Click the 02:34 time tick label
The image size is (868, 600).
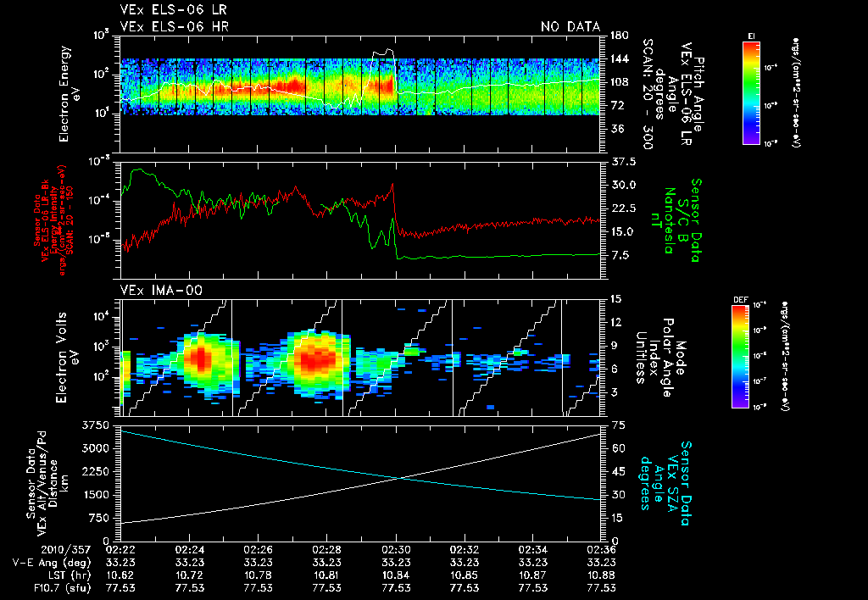532,550
